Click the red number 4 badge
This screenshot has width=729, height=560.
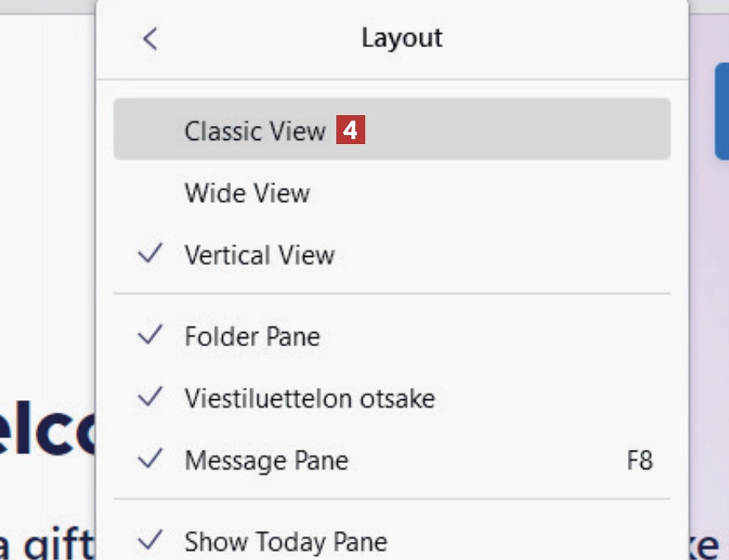click(350, 131)
